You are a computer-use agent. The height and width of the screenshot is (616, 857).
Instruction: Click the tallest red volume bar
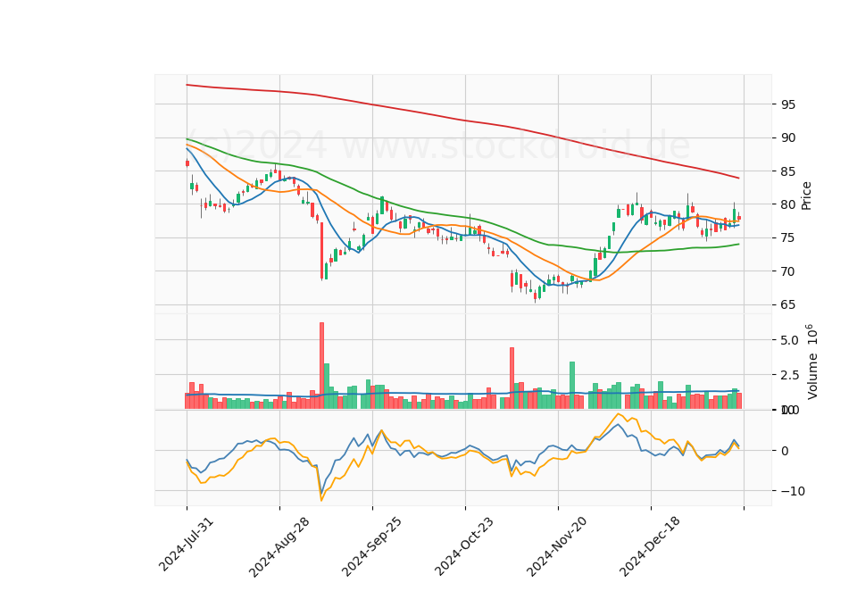(322, 366)
